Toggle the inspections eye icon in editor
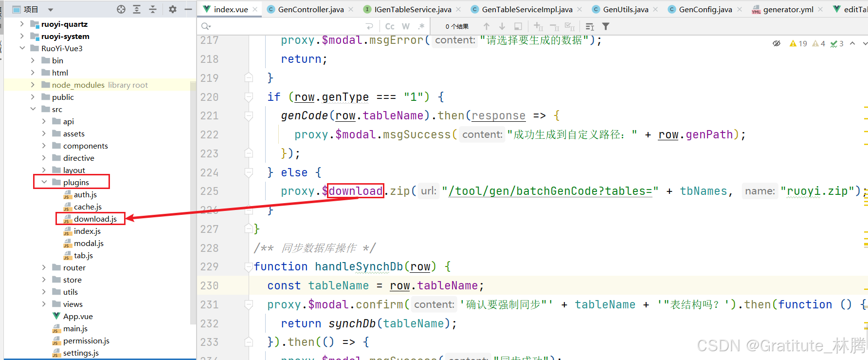Image resolution: width=868 pixels, height=360 pixels. click(x=777, y=43)
